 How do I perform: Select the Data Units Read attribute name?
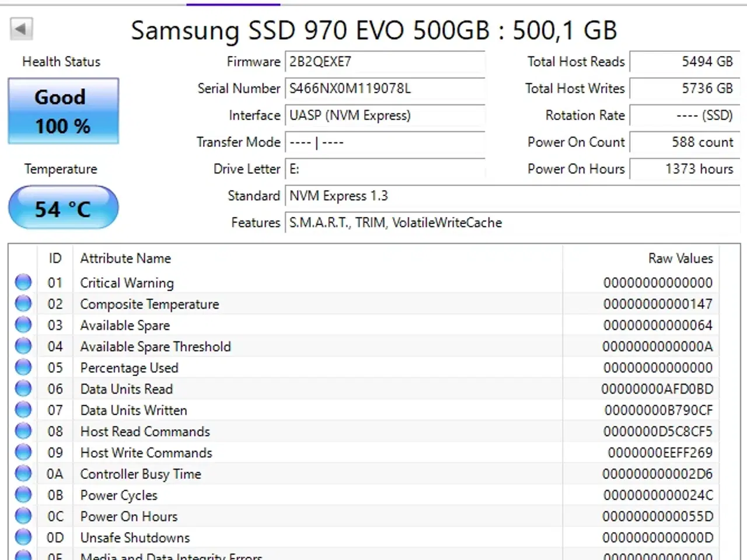127,389
